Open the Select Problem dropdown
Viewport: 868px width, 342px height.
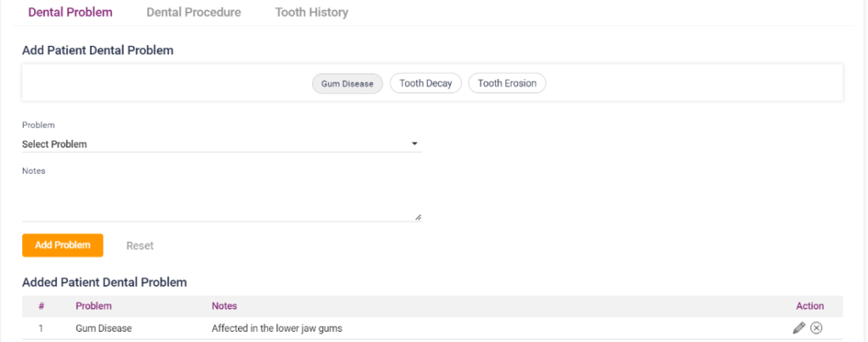coord(220,144)
